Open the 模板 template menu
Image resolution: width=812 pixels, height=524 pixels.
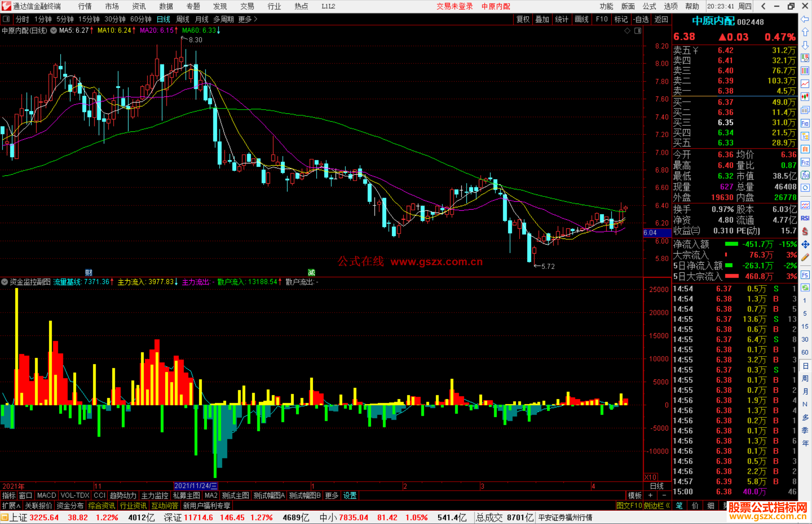point(635,495)
